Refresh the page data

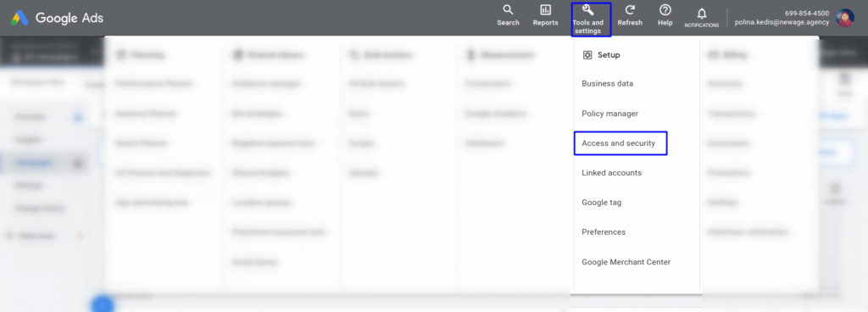click(x=630, y=16)
